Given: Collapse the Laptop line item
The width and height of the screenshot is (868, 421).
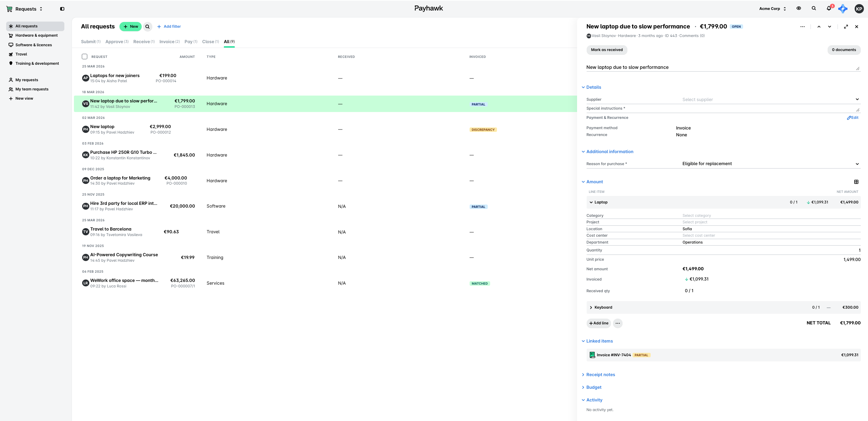Looking at the screenshot, I should 591,202.
